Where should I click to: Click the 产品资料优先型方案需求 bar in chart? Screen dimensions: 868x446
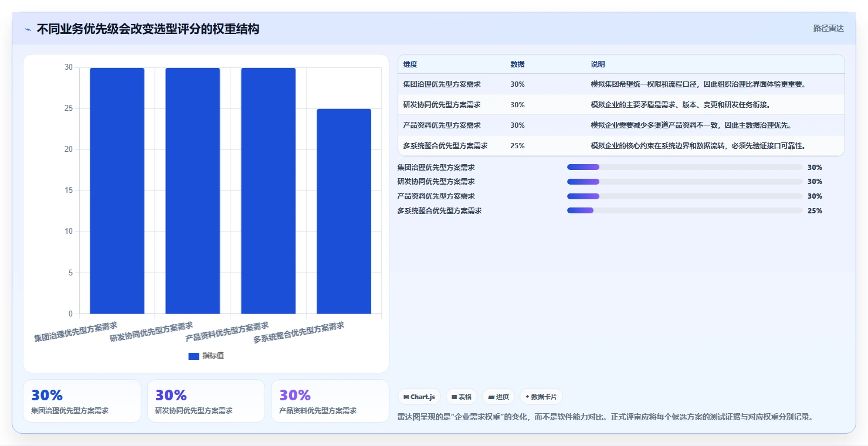point(268,190)
